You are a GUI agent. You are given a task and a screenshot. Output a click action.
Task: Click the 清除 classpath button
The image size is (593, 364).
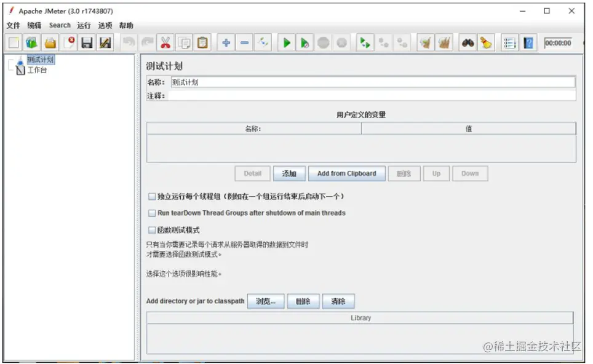(x=338, y=301)
